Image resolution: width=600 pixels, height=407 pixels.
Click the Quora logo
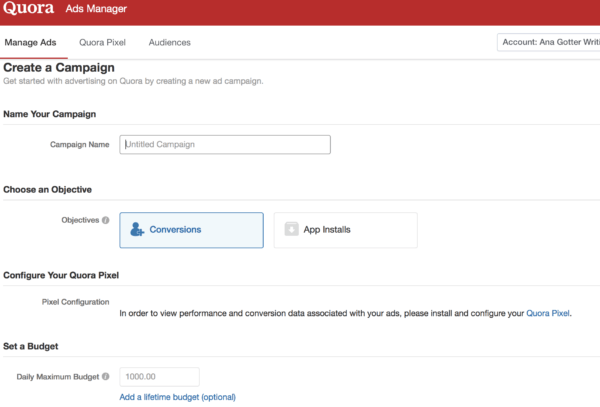tap(29, 8)
